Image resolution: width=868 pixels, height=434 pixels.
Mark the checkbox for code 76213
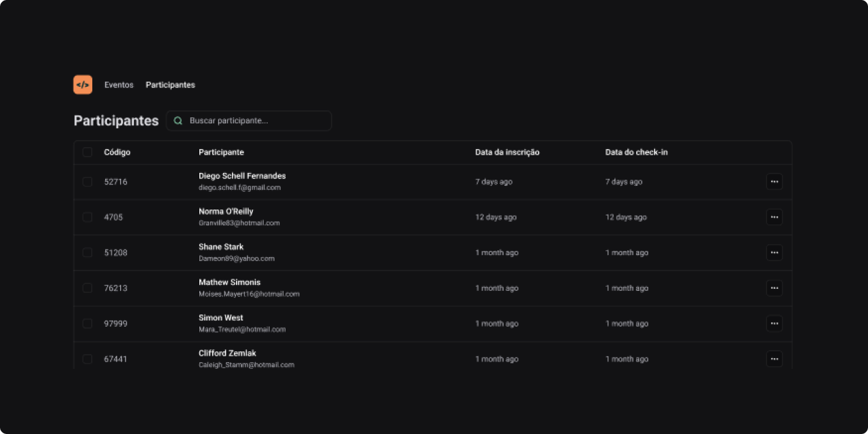click(x=87, y=288)
